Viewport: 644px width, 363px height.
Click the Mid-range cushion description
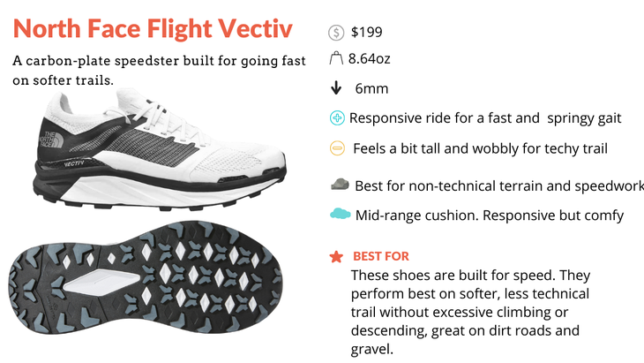489,216
